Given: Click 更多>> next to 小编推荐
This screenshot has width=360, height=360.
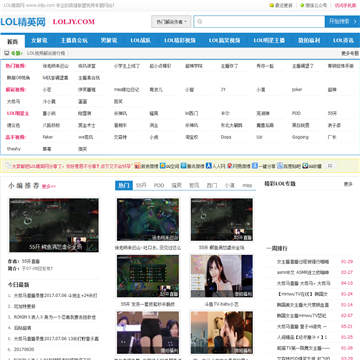Looking at the screenshot, I should (x=49, y=187).
